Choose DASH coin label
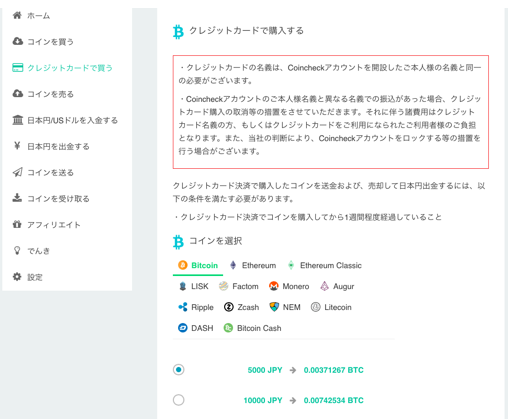The width and height of the screenshot is (508, 420). pos(202,328)
